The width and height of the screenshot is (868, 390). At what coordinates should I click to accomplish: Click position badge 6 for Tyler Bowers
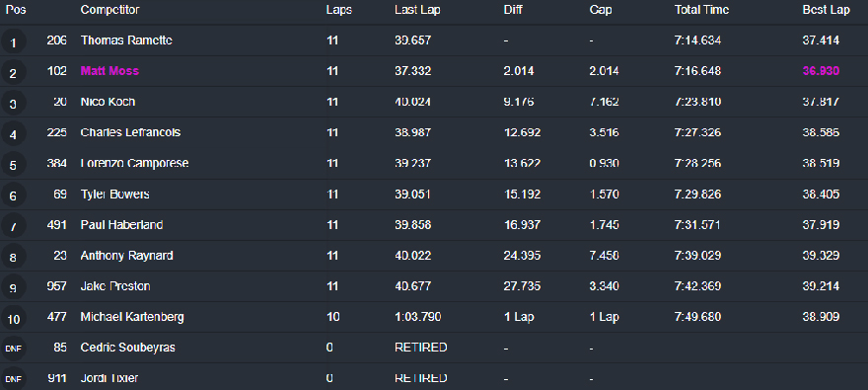point(13,195)
